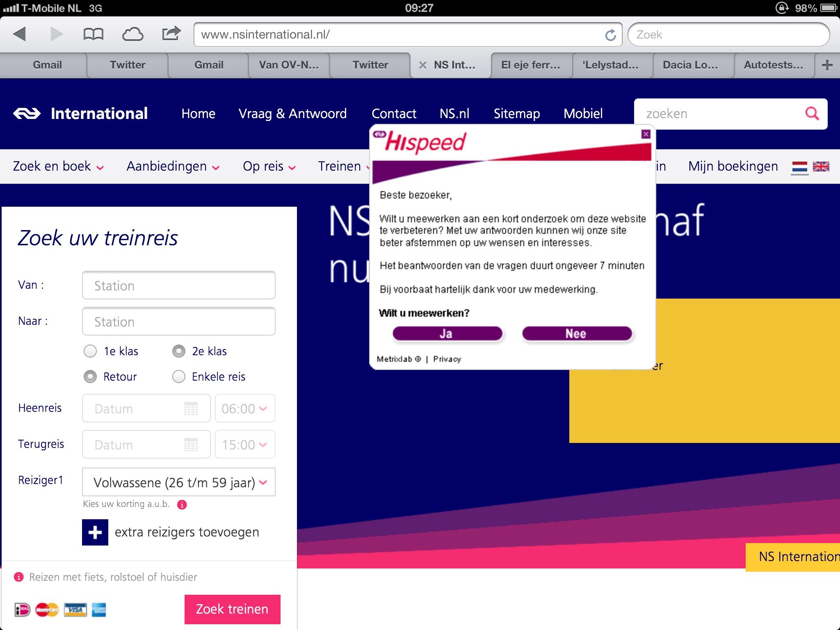Image resolution: width=840 pixels, height=630 pixels.
Task: Click the Van station input field
Action: point(179,285)
